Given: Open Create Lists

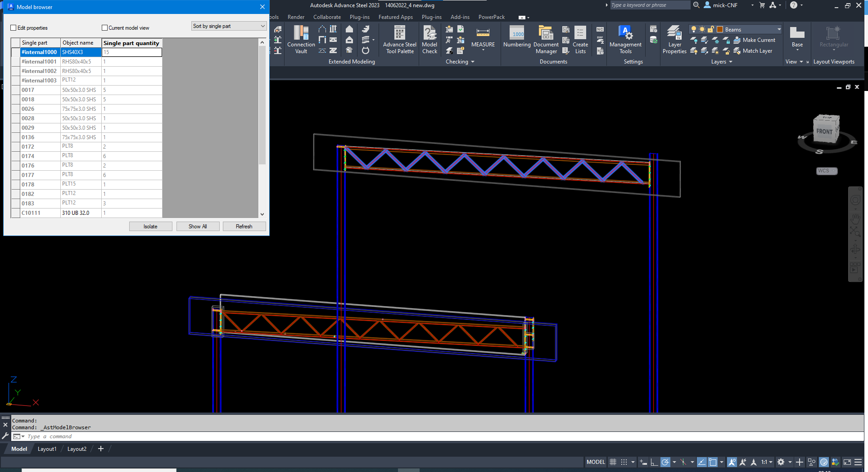Looking at the screenshot, I should [580, 40].
